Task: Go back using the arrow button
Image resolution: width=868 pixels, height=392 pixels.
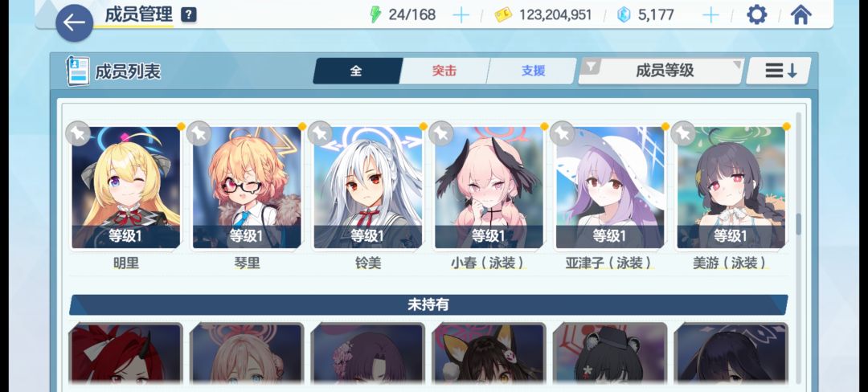Action: click(x=74, y=22)
